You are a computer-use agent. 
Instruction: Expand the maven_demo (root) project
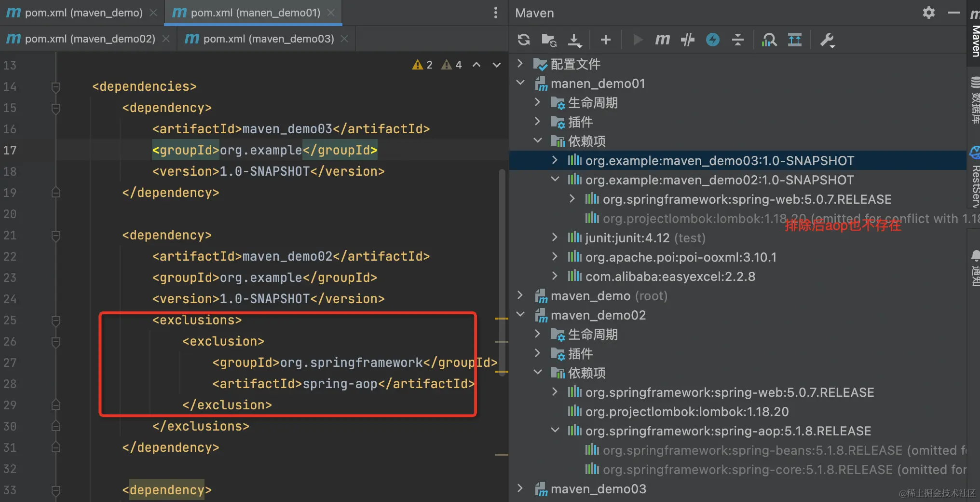pyautogui.click(x=520, y=295)
